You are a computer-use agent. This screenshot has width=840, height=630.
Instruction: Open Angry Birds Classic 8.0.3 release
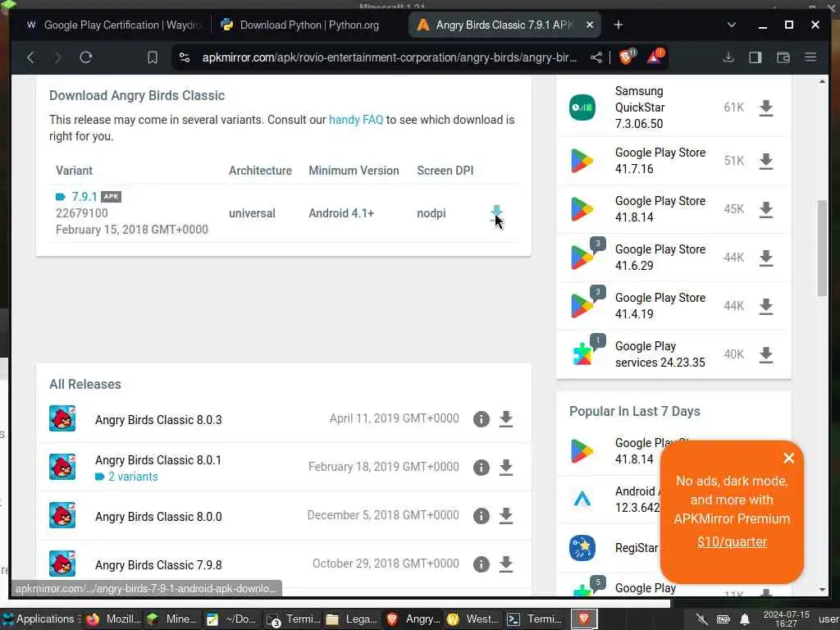coord(158,420)
